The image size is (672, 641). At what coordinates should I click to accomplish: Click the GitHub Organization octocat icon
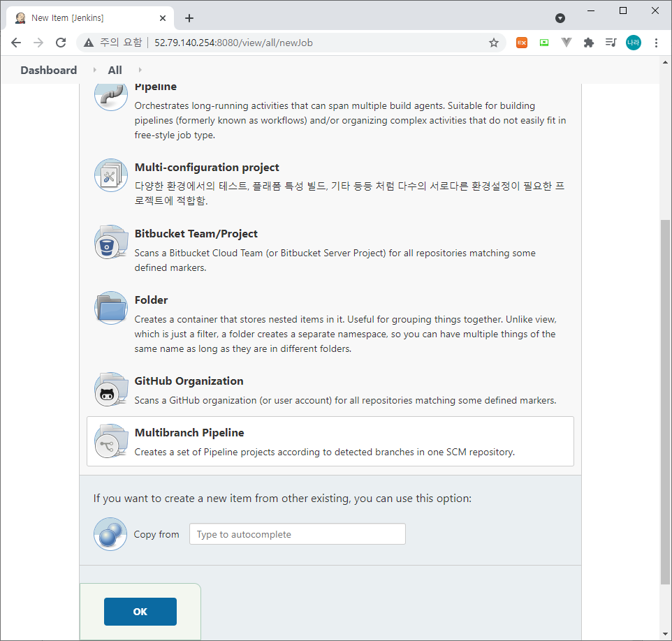[111, 389]
